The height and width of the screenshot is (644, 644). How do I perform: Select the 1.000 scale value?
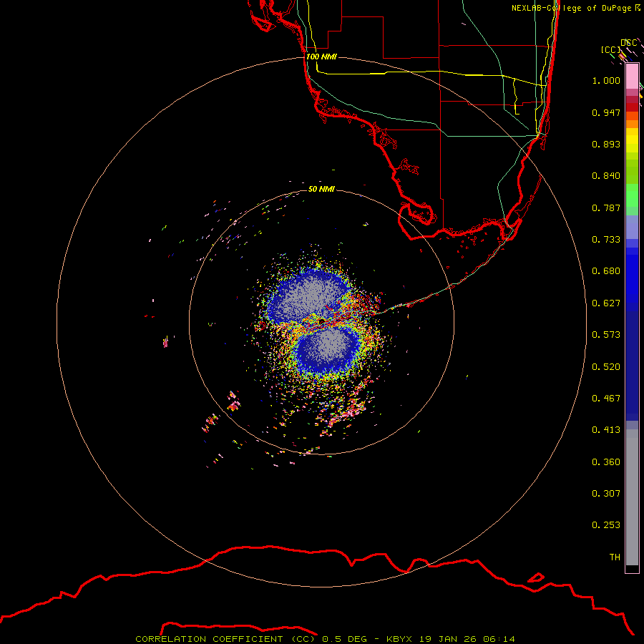click(606, 80)
